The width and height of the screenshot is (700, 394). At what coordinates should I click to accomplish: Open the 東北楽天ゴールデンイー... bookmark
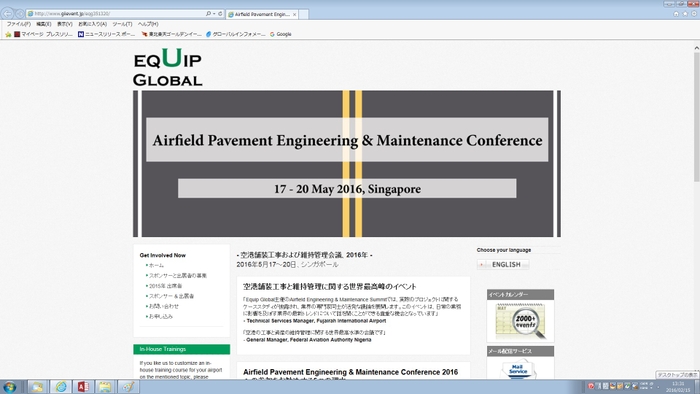click(x=171, y=34)
